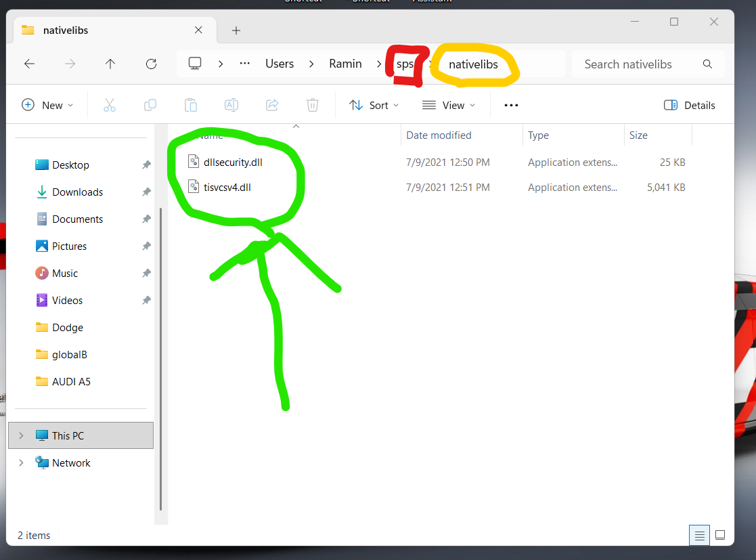Open Desktop in the sidebar

70,165
